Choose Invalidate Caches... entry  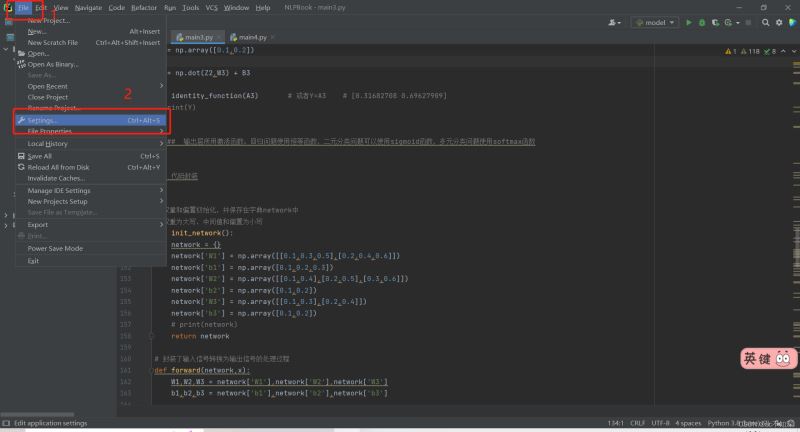point(91,179)
